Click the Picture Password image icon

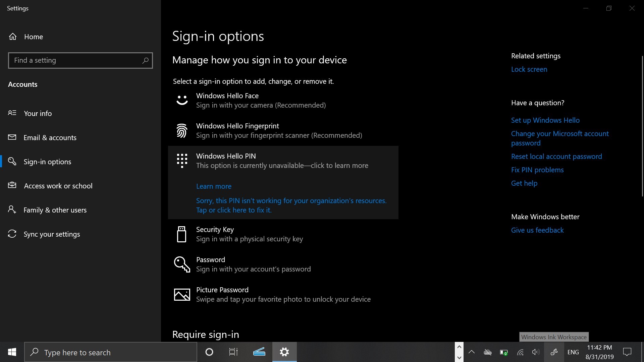point(182,295)
